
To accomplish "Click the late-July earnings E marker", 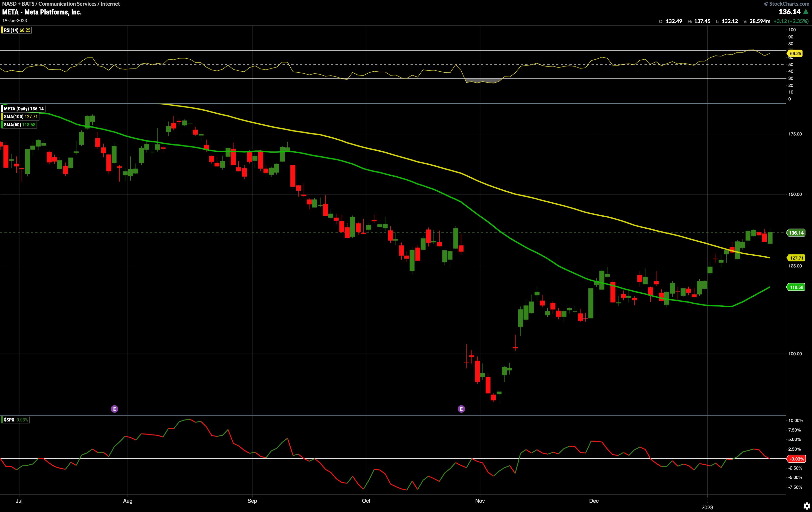I will pos(114,409).
